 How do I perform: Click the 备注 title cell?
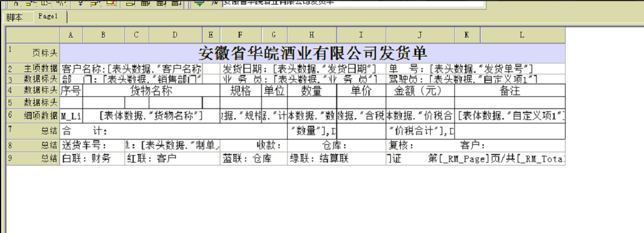[510, 91]
